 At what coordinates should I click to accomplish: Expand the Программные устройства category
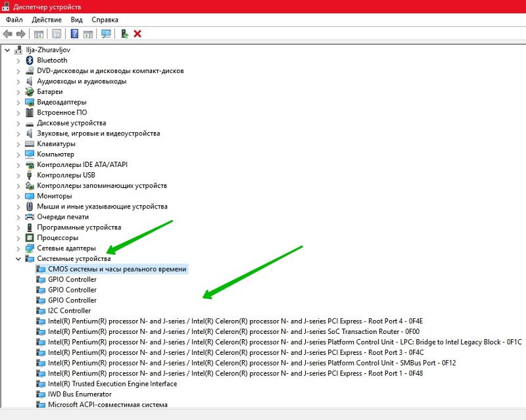tap(18, 227)
